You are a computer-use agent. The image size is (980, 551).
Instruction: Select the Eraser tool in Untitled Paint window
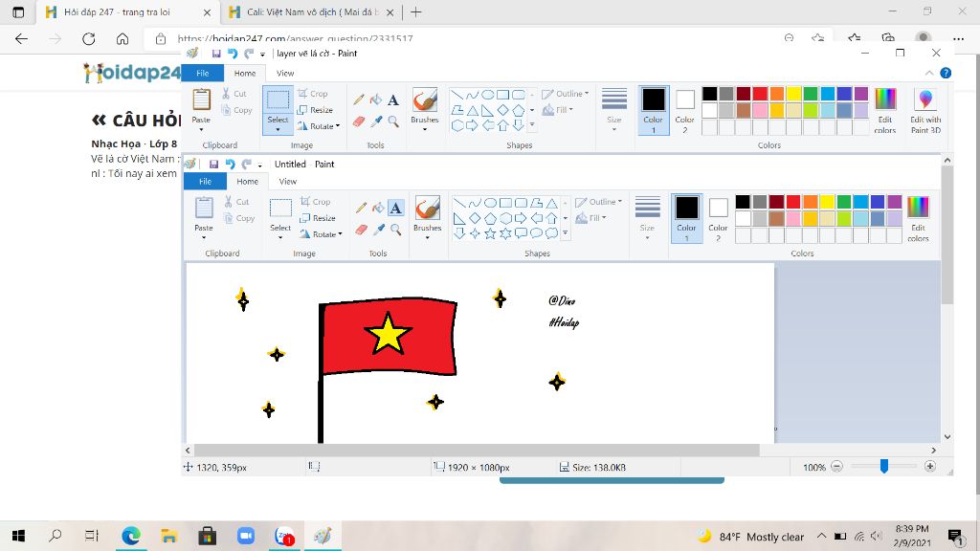pyautogui.click(x=361, y=230)
